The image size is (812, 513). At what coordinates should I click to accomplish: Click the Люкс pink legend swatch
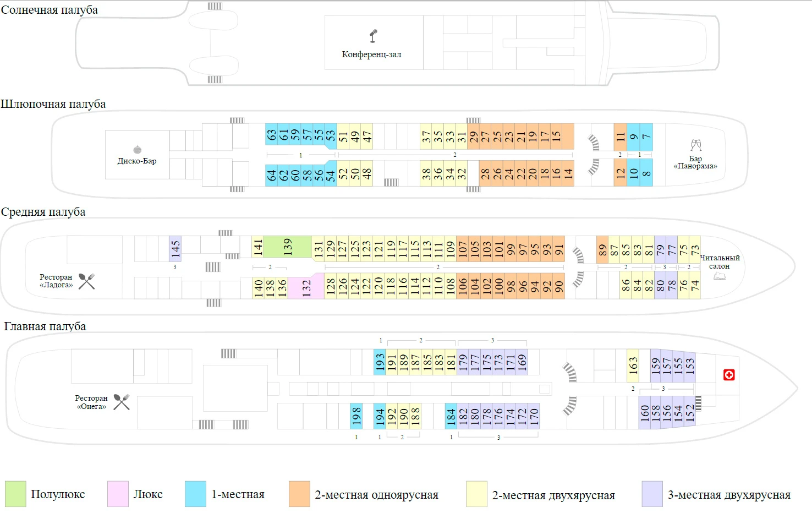point(118,494)
